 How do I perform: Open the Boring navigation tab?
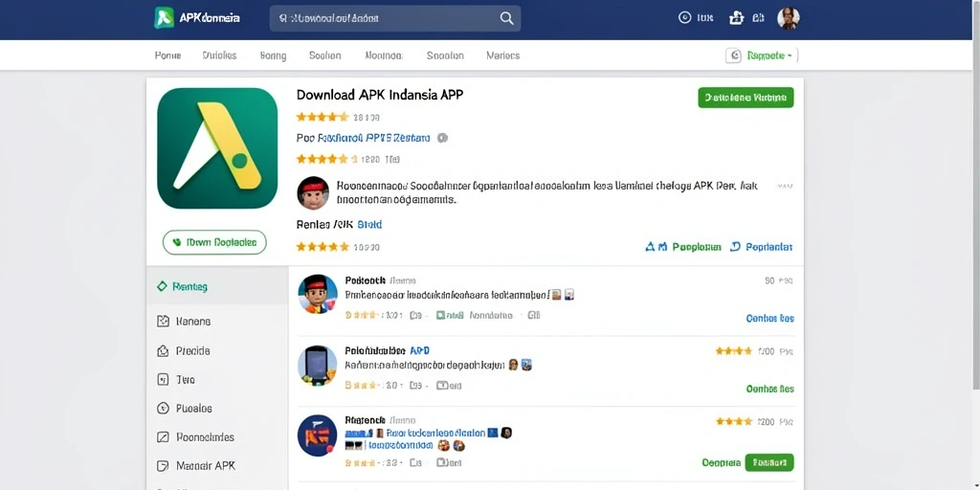(x=273, y=56)
